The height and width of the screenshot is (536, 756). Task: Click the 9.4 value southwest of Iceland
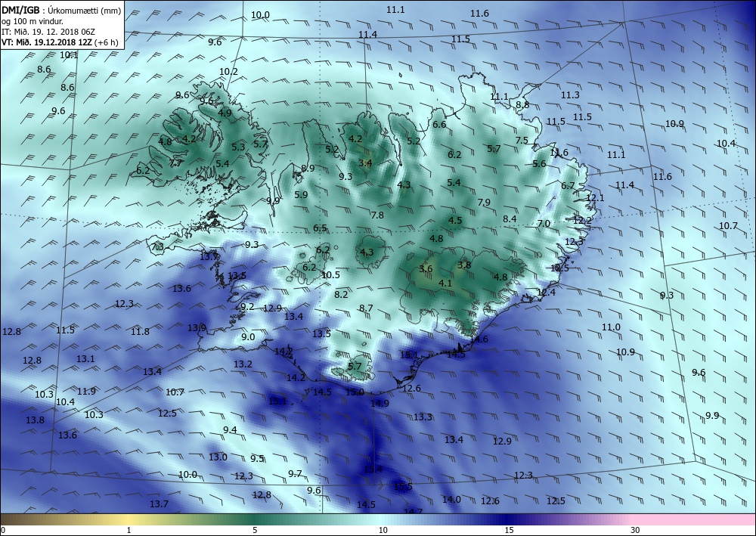click(230, 430)
